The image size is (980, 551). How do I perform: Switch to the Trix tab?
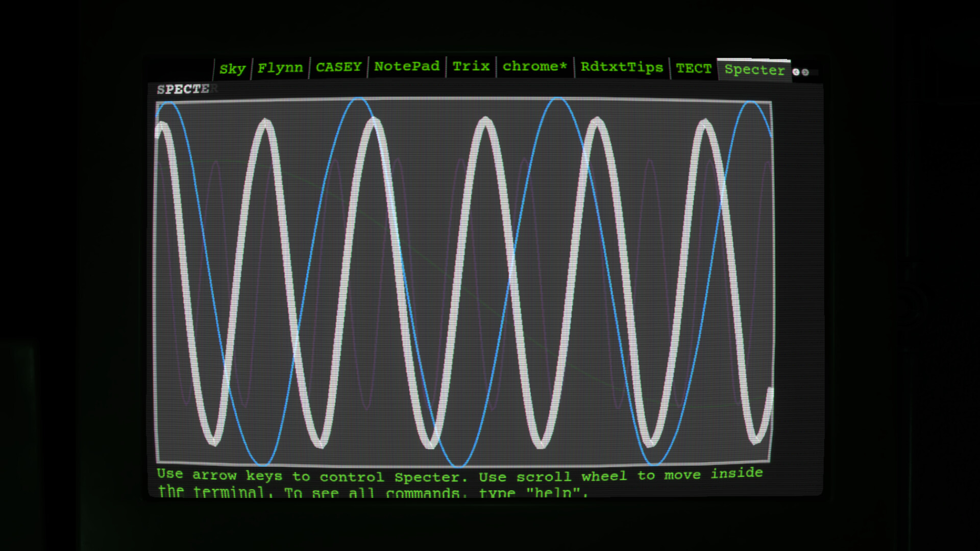click(471, 67)
